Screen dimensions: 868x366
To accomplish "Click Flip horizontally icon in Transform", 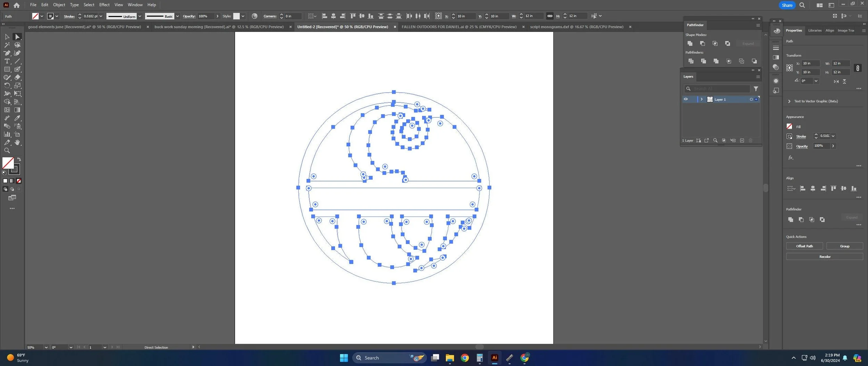I will [836, 82].
